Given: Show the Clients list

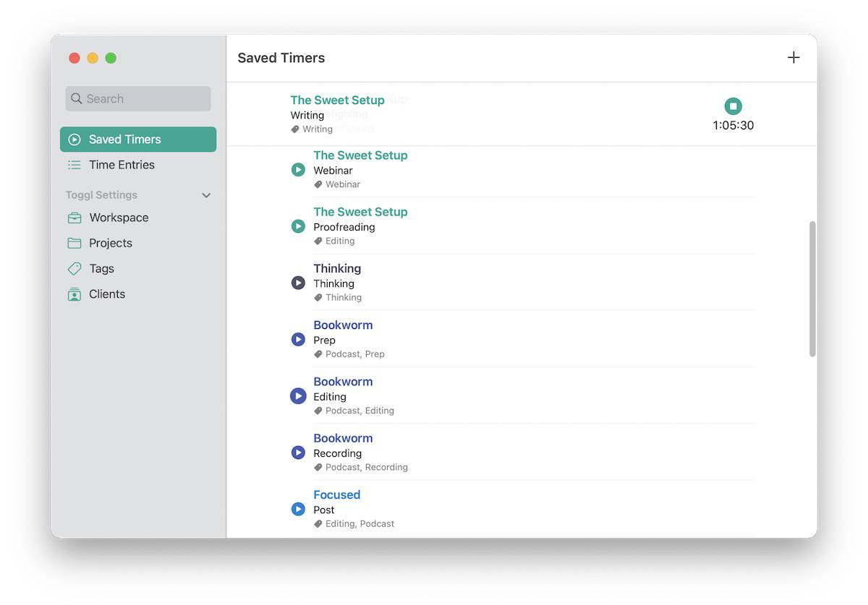Looking at the screenshot, I should 138,294.
